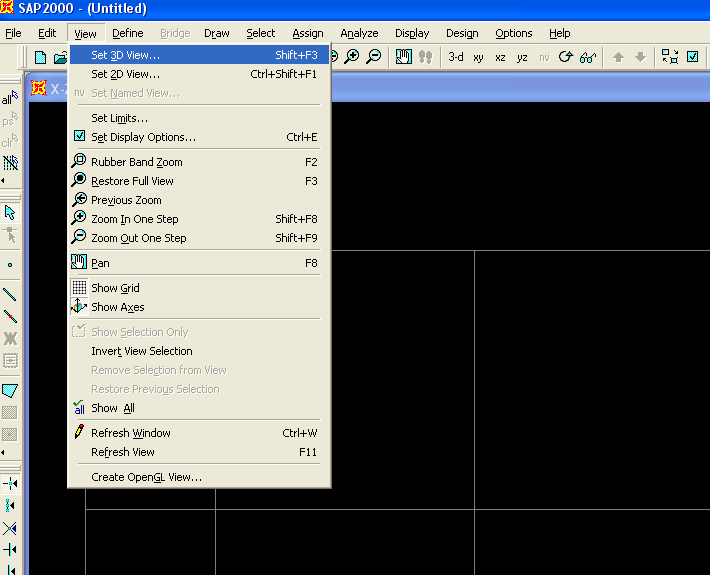
Task: Open the File menu
Action: (13, 34)
